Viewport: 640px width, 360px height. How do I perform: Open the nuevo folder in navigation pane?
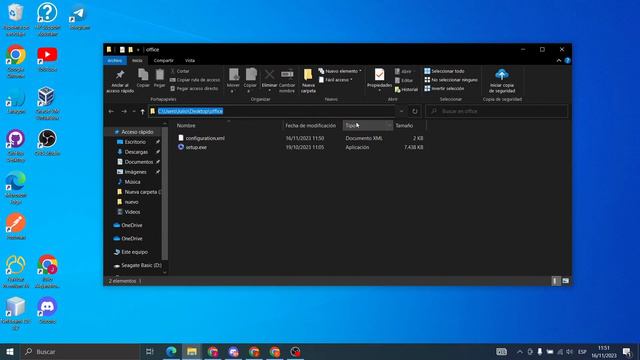coord(131,202)
